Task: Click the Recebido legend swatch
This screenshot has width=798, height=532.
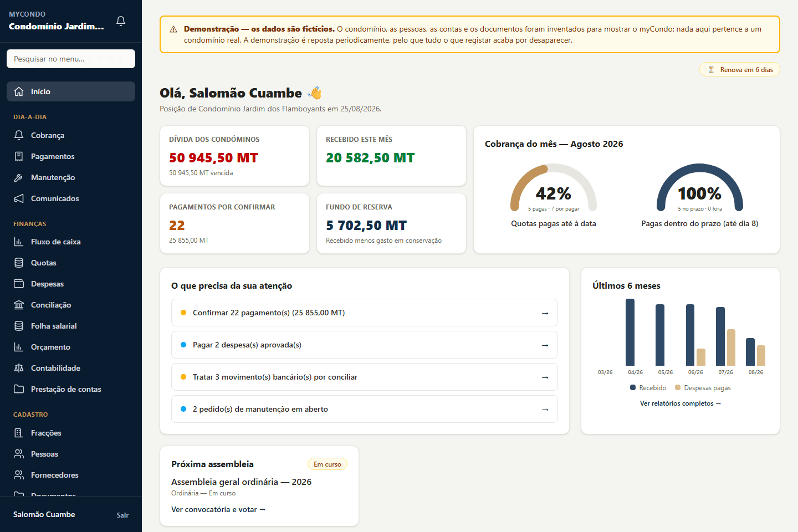Action: pos(633,387)
